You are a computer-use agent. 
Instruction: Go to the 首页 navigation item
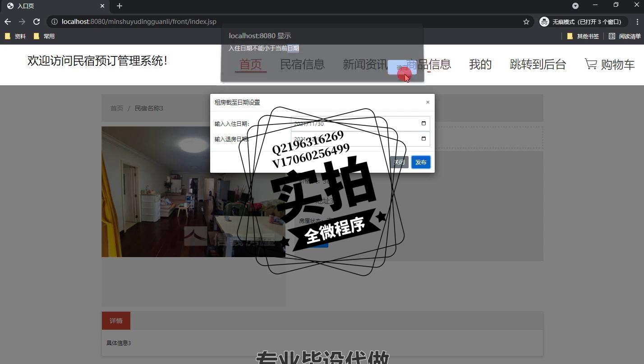point(250,65)
